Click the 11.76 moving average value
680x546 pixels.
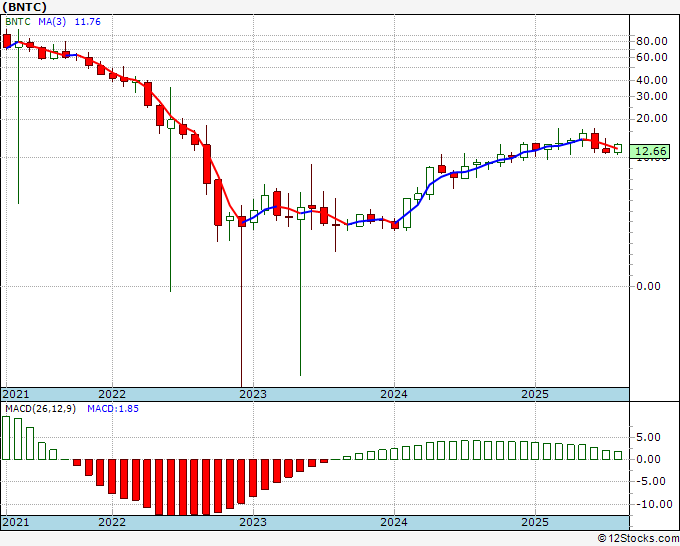(88, 22)
